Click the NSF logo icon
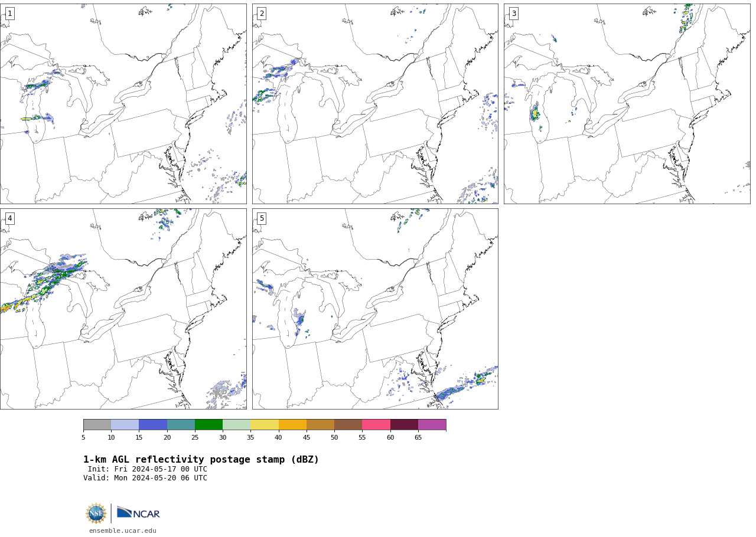The image size is (756, 537). pyautogui.click(x=96, y=513)
